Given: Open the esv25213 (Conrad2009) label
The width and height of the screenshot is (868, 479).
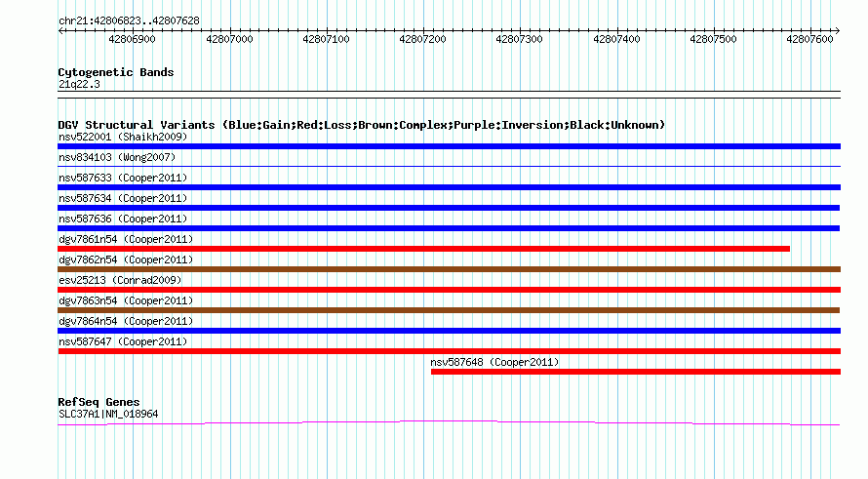Looking at the screenshot, I should pos(120,280).
